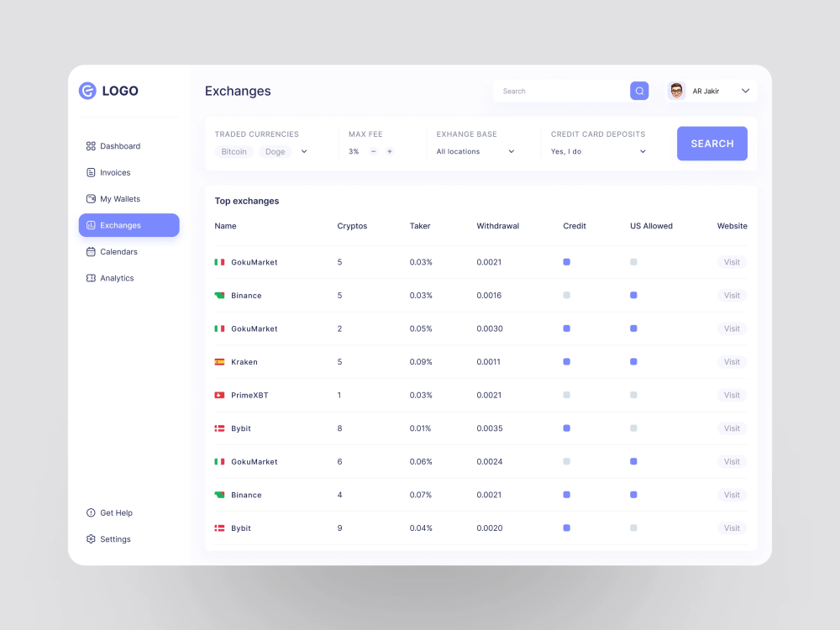
Task: Click the My Wallets wallet icon
Action: click(x=91, y=199)
